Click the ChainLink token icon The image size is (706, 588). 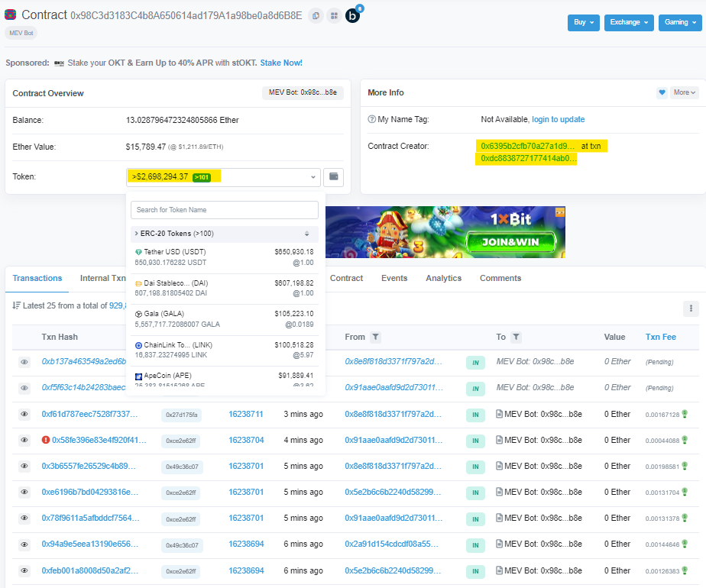139,345
